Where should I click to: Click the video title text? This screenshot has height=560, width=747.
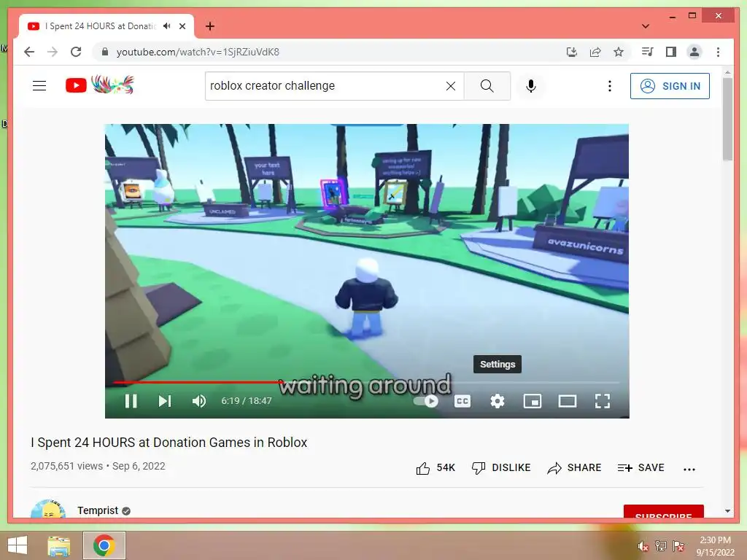[x=169, y=443]
